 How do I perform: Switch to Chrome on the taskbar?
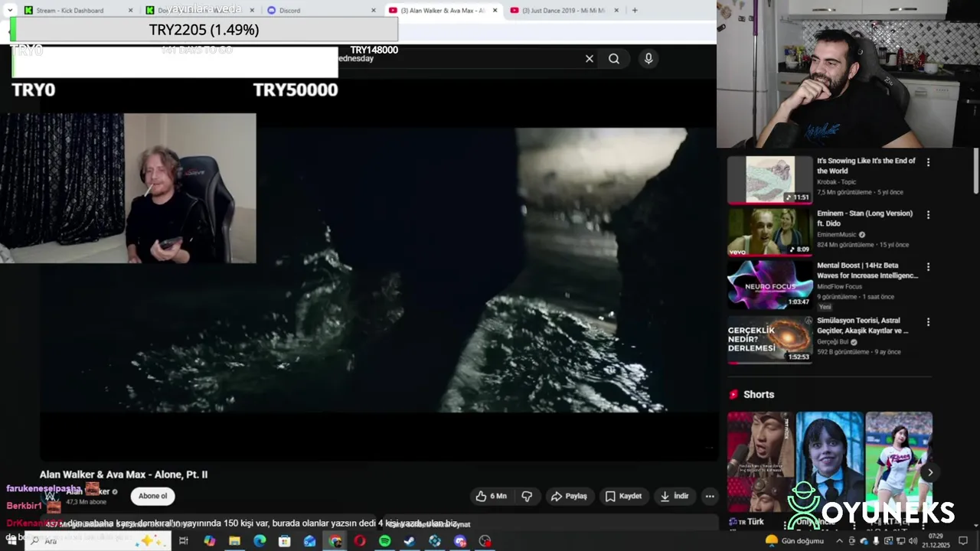pos(335,541)
